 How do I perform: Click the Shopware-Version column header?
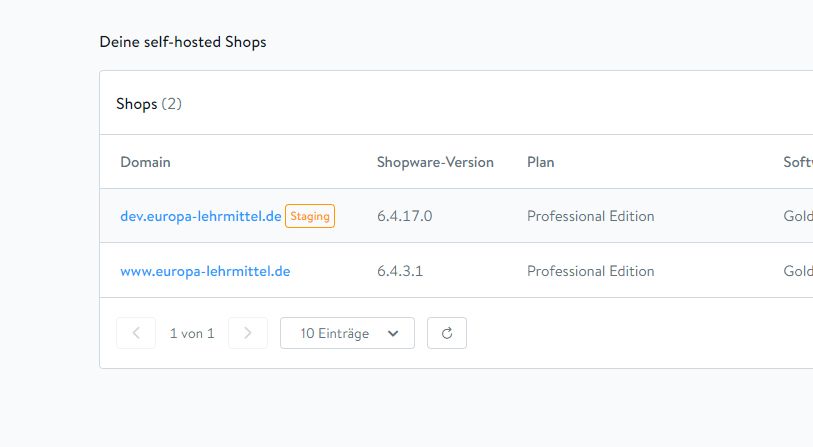(435, 162)
